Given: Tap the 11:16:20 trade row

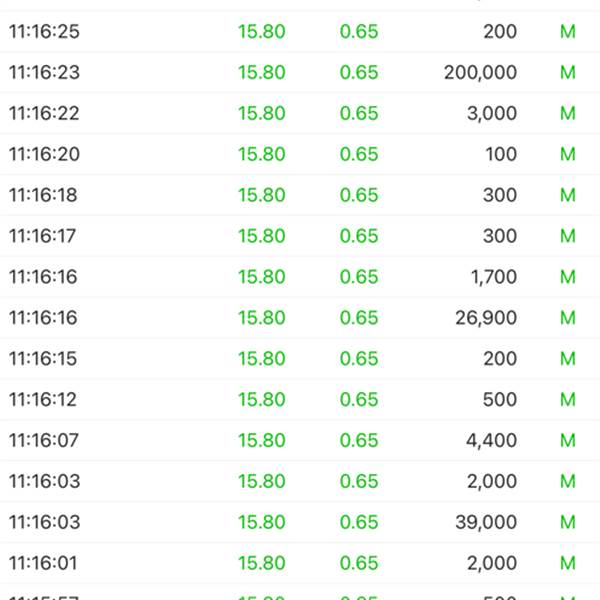Looking at the screenshot, I should [x=300, y=154].
